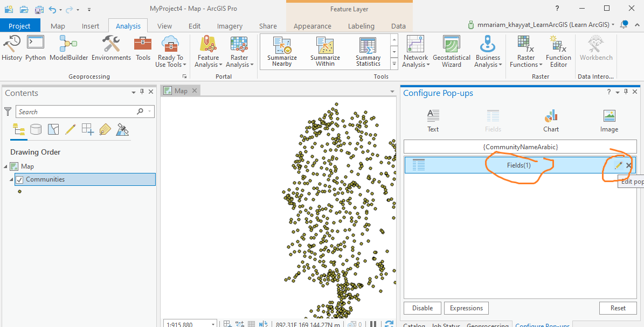Screen dimensions: 644x327
Task: Select the Summarize Within tool
Action: click(x=325, y=51)
